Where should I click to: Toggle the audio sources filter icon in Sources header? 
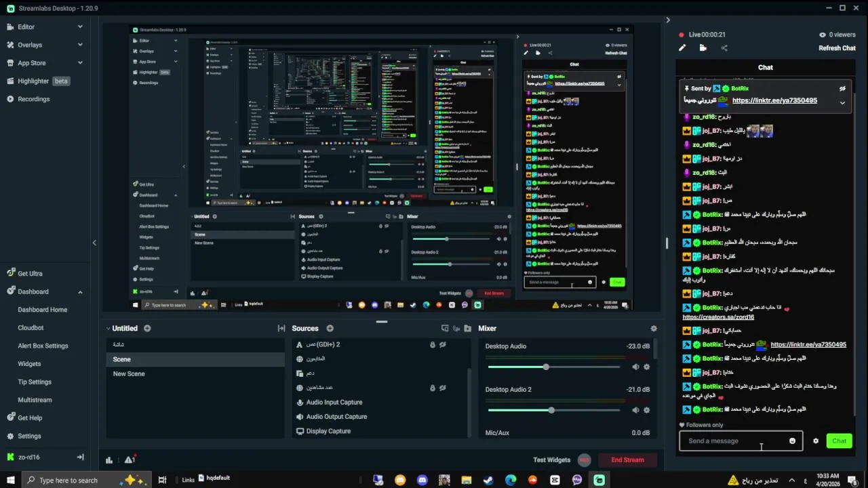click(x=457, y=329)
